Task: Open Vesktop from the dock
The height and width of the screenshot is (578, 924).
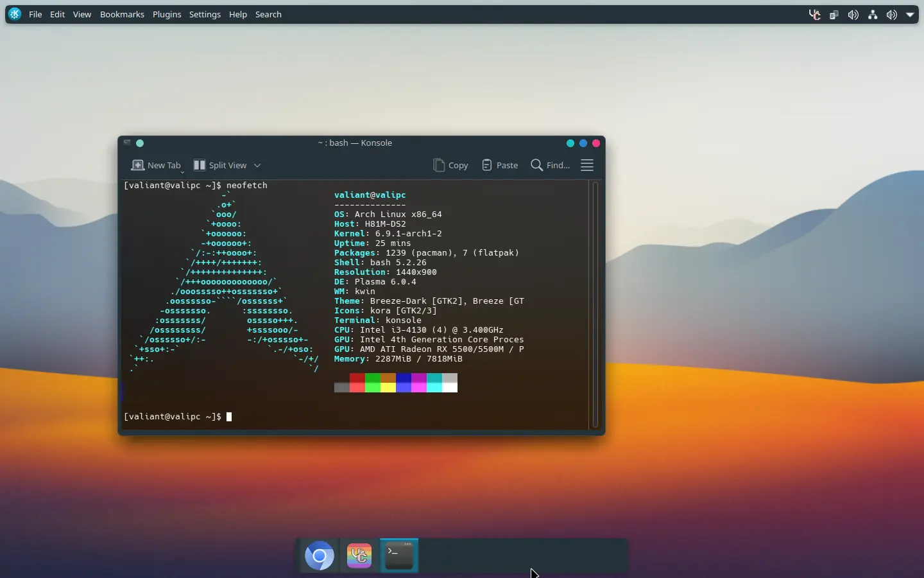Action: pyautogui.click(x=359, y=556)
